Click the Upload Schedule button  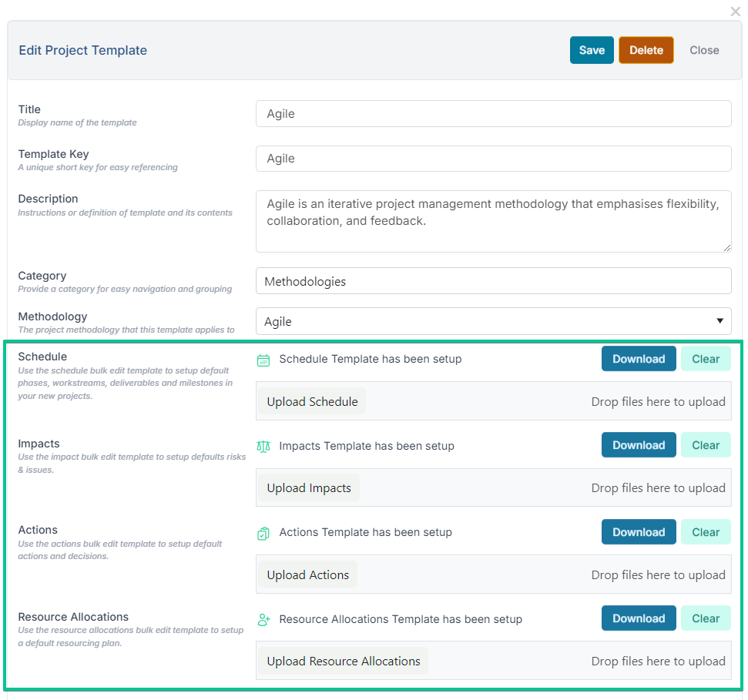(312, 401)
